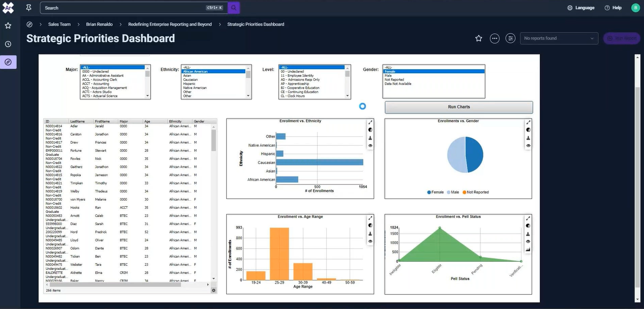
Task: Toggle the eye icon on the Pell Status chart
Action: pos(528,241)
